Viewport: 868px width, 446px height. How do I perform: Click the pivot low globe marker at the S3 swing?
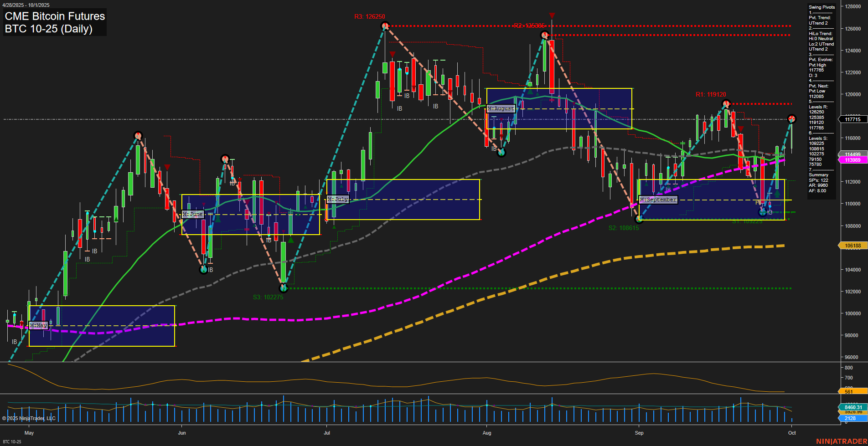click(283, 289)
